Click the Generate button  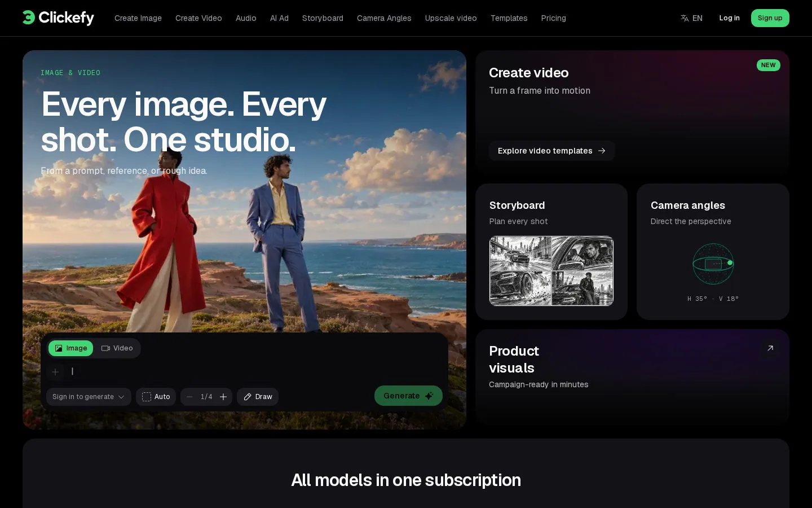coord(408,396)
